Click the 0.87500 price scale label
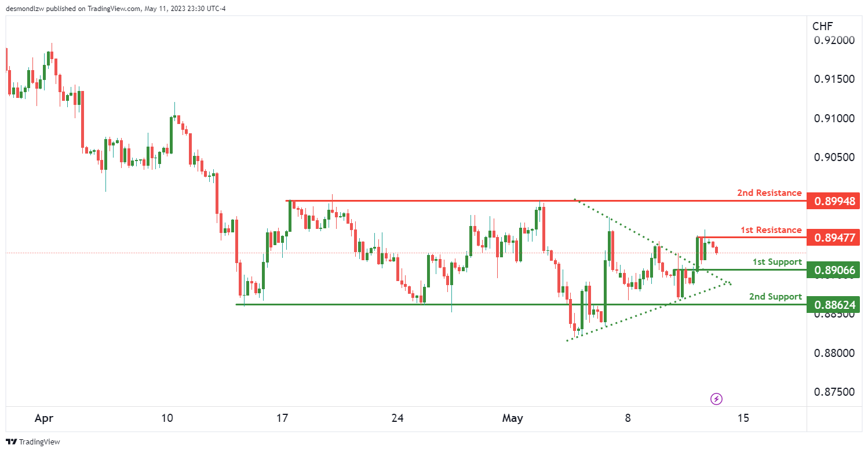Viewport: 868px width, 452px height. point(834,392)
